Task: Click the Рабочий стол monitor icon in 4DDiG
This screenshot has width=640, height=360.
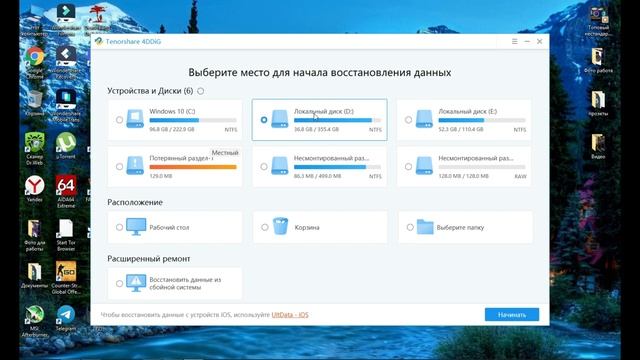Action: coord(136,227)
